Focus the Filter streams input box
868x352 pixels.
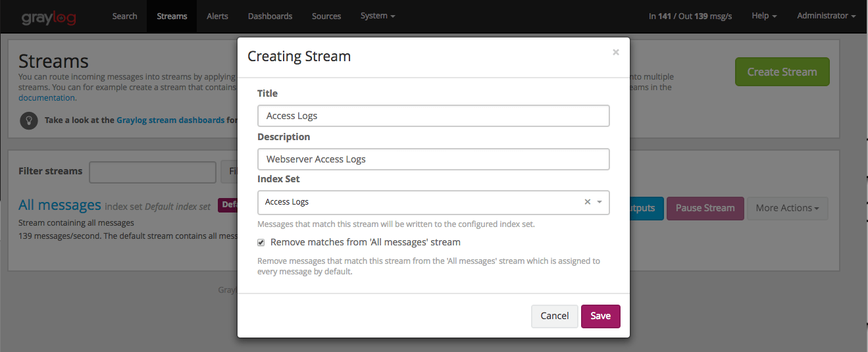point(153,172)
